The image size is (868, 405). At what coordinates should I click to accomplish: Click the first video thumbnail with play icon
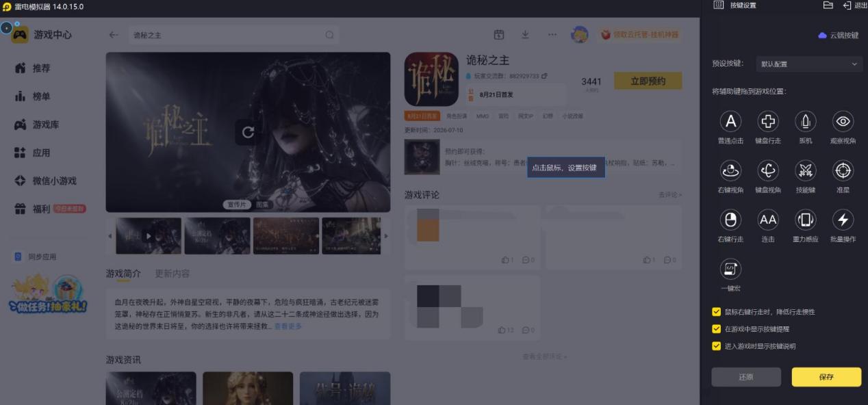149,236
